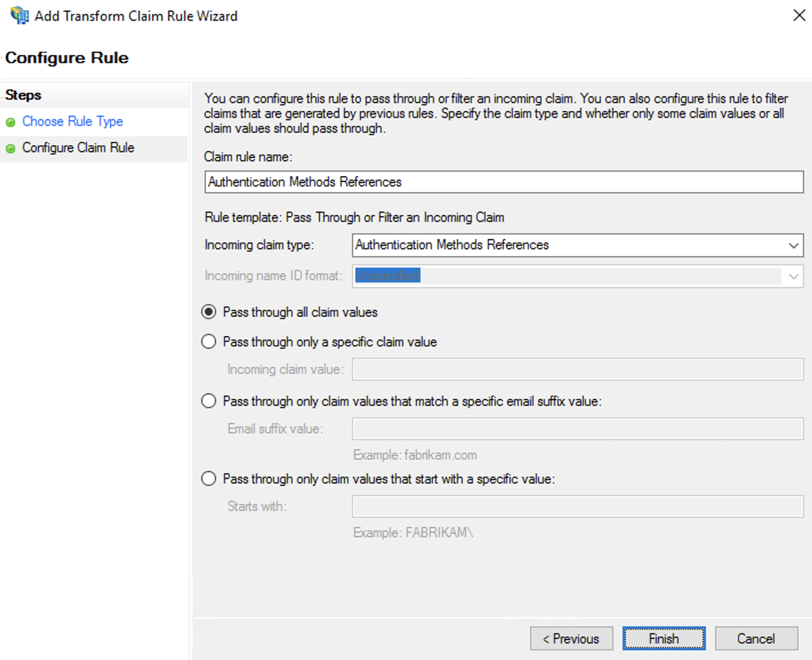Image resolution: width=812 pixels, height=660 pixels.
Task: Expand the Incoming claim type dropdown
Action: pos(793,246)
